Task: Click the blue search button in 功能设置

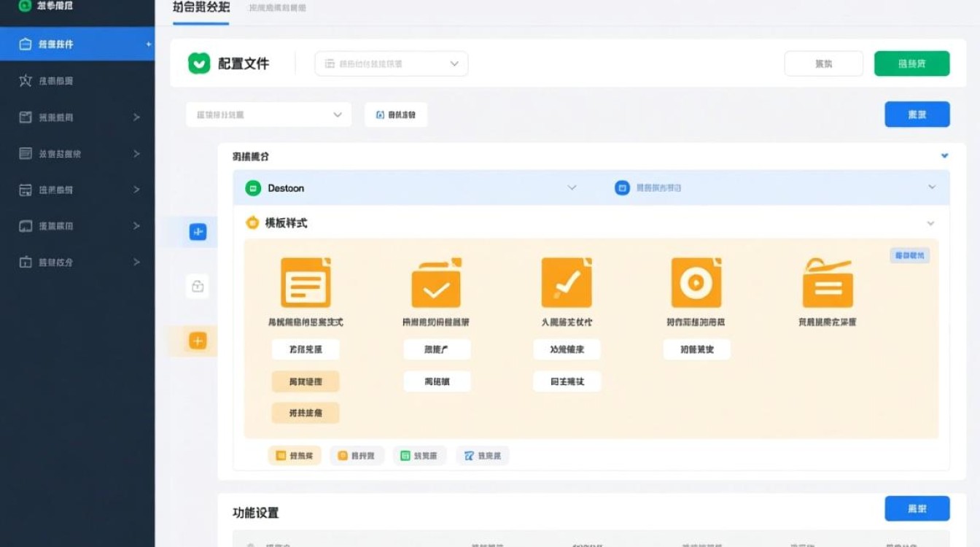Action: click(917, 508)
